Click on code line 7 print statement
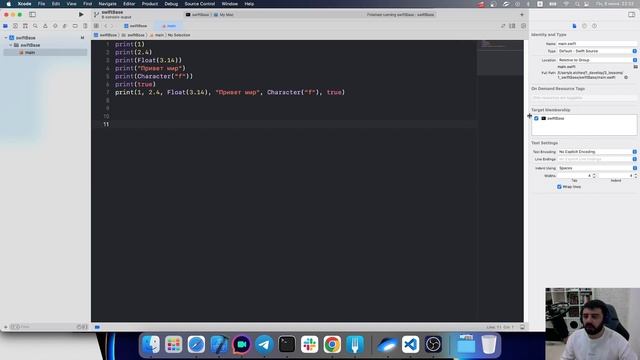This screenshot has height=360, width=640. click(x=230, y=92)
